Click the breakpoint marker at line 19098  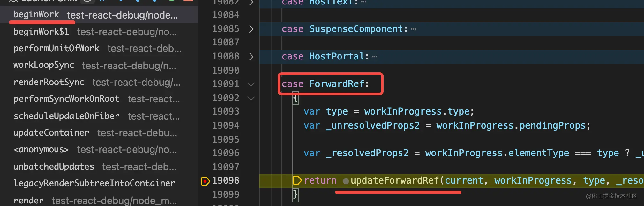click(x=205, y=181)
